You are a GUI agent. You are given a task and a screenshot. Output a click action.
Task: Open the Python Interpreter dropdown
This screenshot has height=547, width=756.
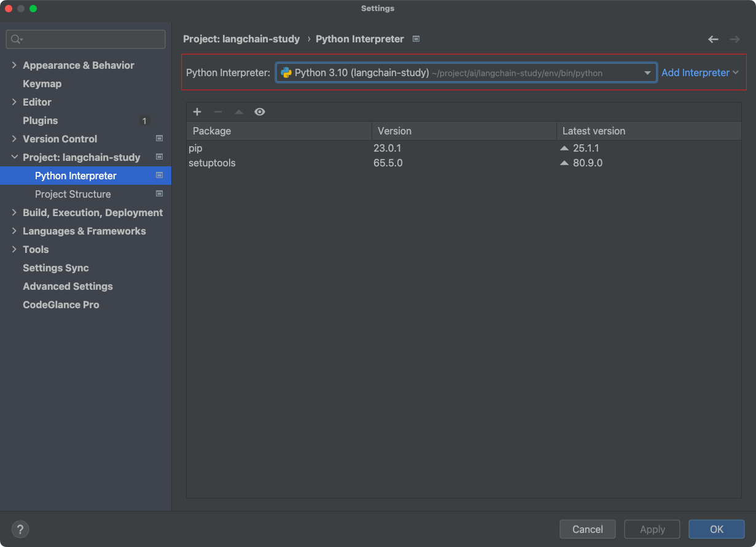click(x=647, y=72)
